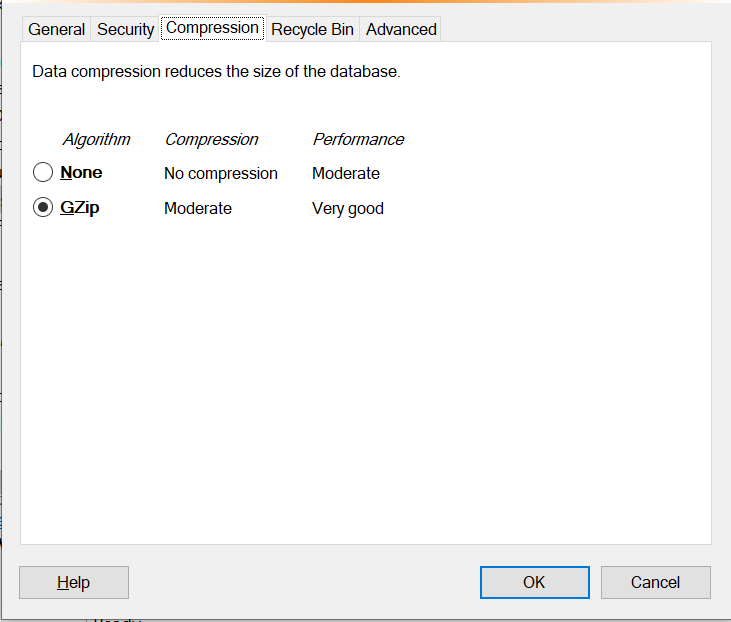This screenshot has width=731, height=622.
Task: Dismiss dialog with the Cancel button
Action: point(655,582)
